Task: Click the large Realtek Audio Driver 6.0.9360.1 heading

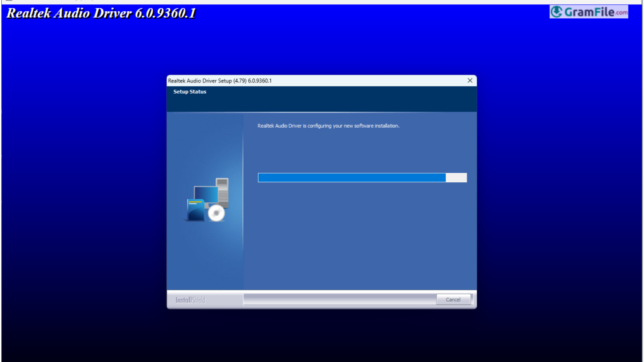Action: click(101, 13)
